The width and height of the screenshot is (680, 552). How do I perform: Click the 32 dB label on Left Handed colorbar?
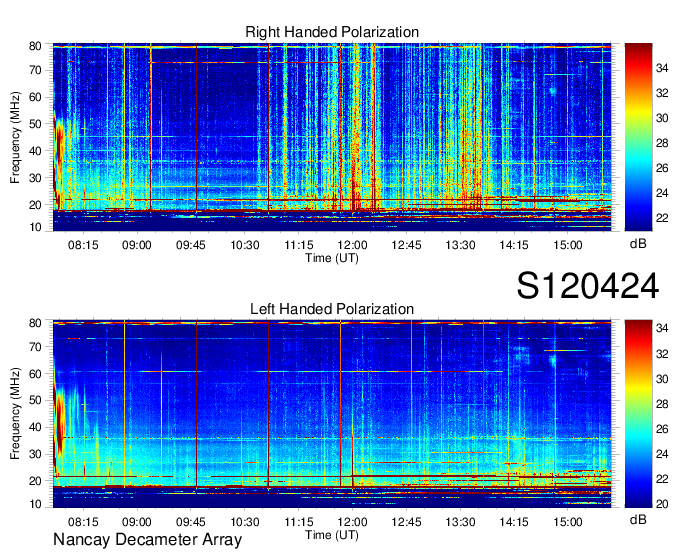(662, 354)
